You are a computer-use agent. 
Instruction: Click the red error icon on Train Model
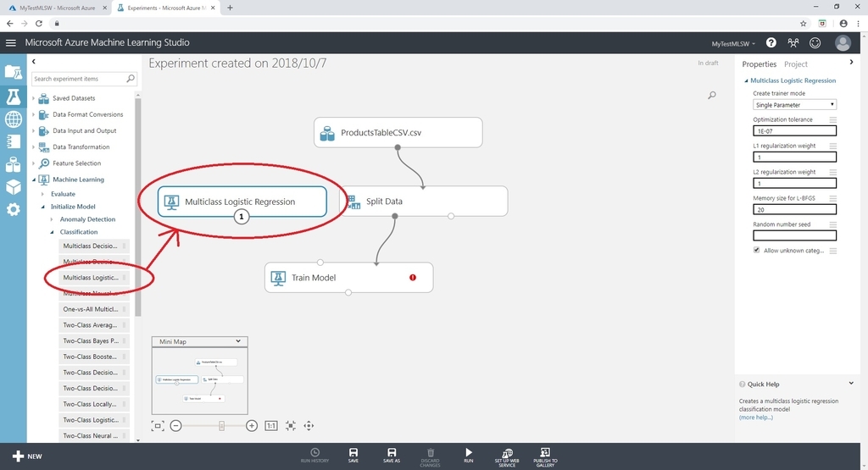click(x=413, y=278)
